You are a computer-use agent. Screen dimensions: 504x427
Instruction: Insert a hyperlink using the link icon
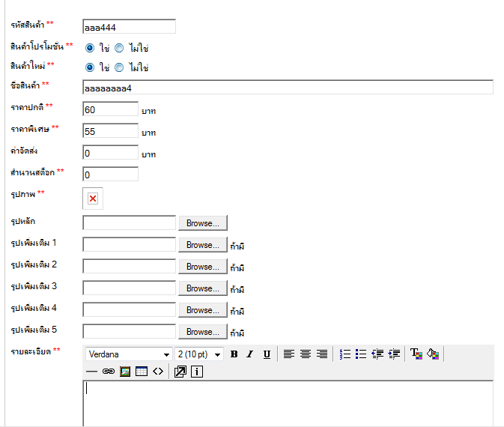coord(108,372)
